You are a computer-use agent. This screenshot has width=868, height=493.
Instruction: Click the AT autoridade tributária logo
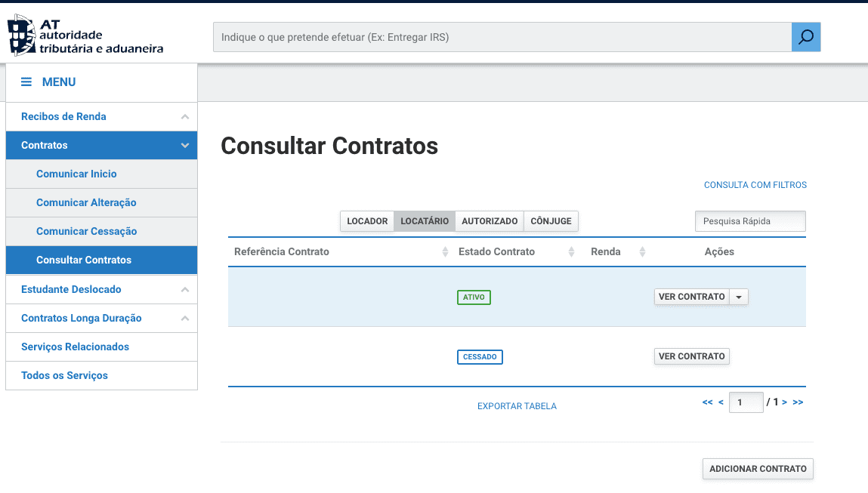tap(85, 35)
